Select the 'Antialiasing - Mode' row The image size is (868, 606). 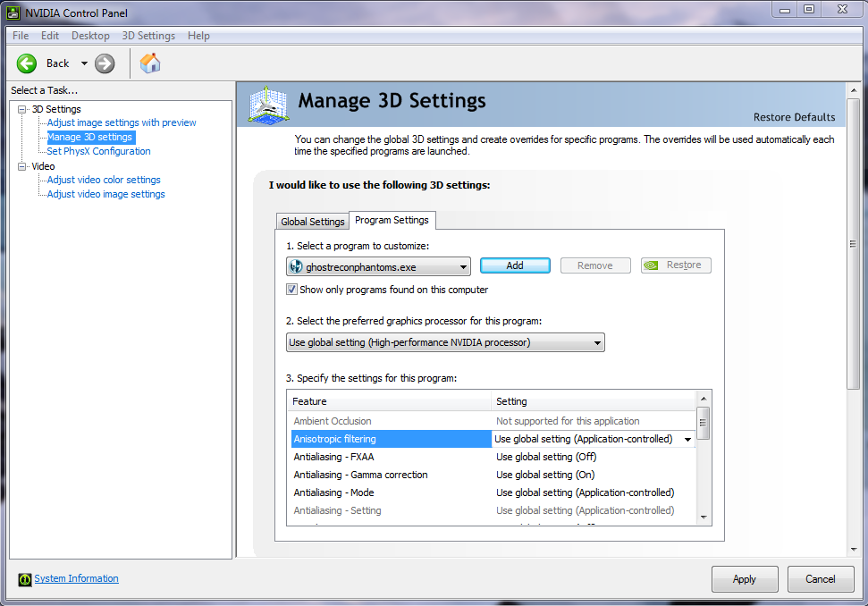pyautogui.click(x=491, y=492)
